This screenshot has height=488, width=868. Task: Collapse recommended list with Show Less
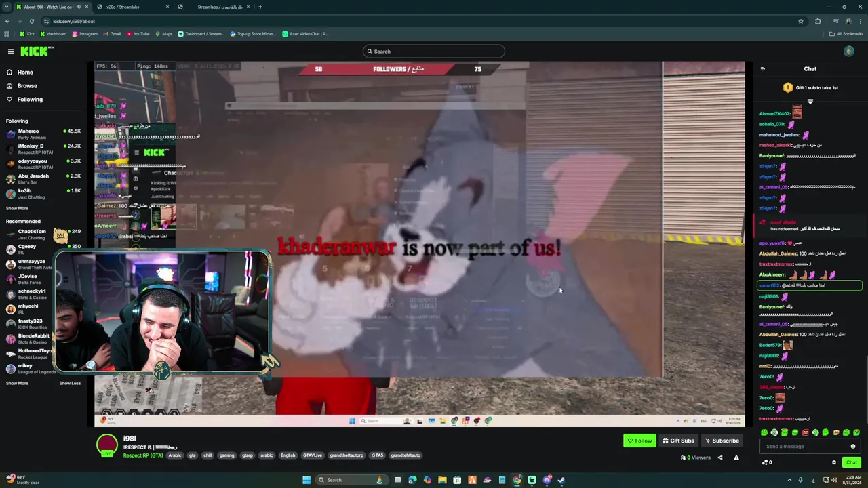[x=70, y=384]
